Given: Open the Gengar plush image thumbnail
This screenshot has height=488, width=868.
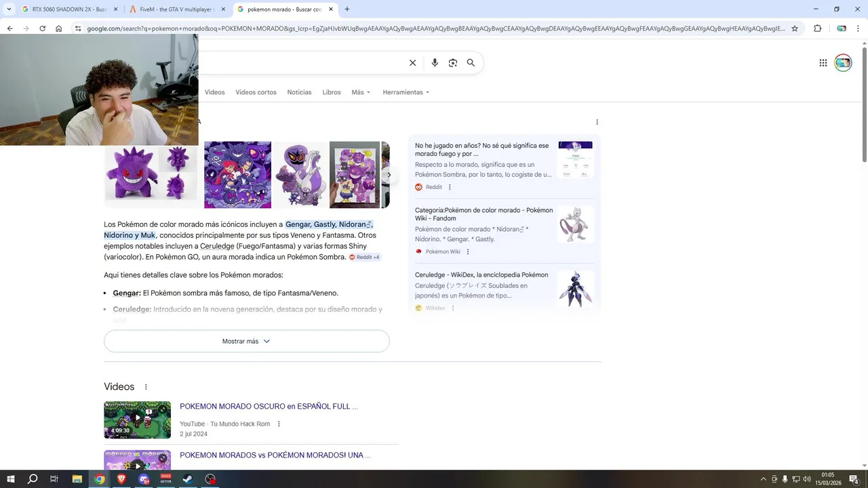Looking at the screenshot, I should tap(151, 175).
